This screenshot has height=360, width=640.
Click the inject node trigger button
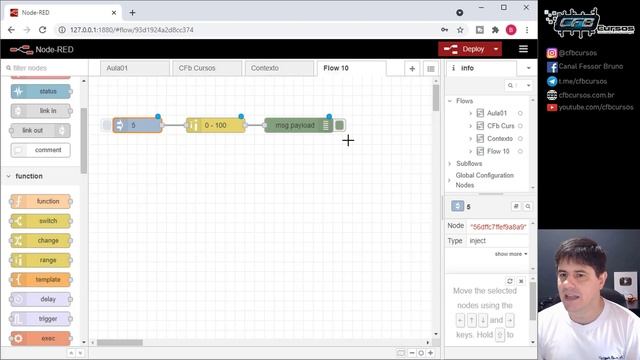point(107,125)
